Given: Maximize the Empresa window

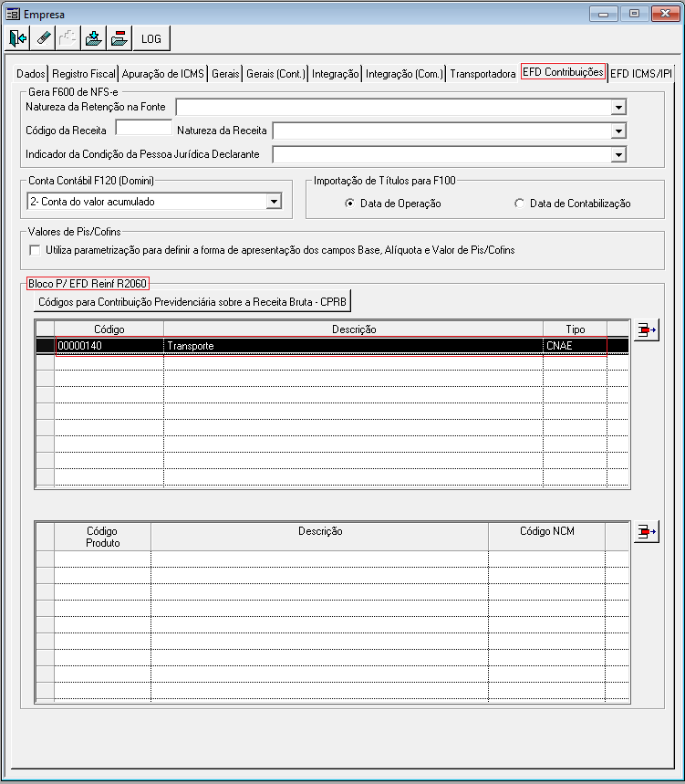Looking at the screenshot, I should [634, 14].
